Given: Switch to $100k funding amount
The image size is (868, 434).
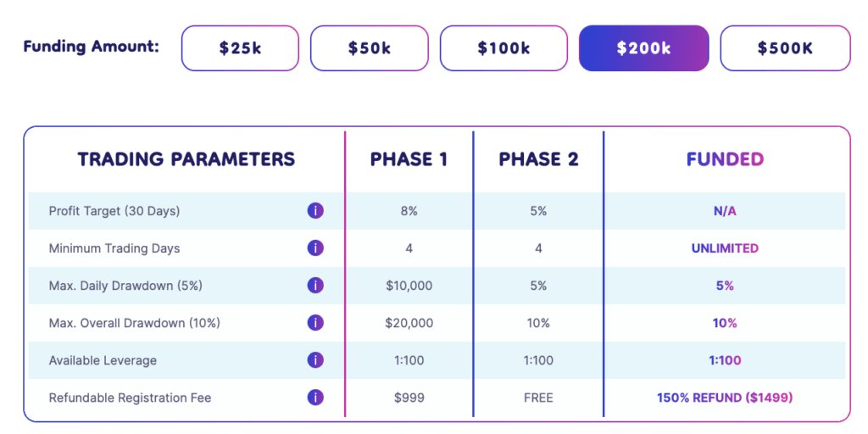Looking at the screenshot, I should [x=504, y=48].
